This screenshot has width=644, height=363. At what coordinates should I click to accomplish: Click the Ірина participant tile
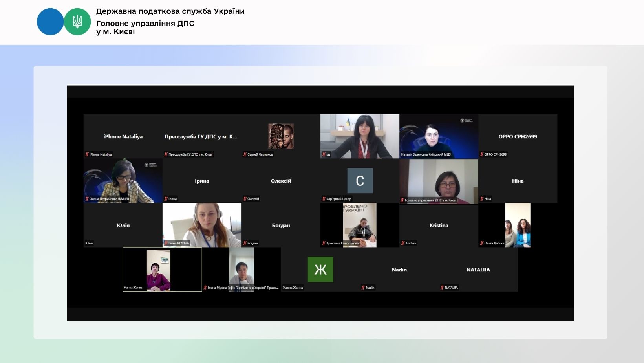202,181
